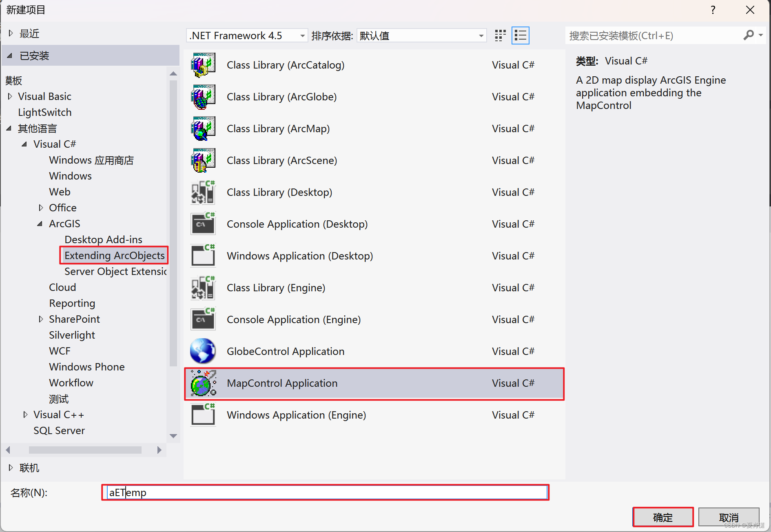Select GlobeControl Application globe icon
Screen dimensions: 771x532
tap(203, 351)
